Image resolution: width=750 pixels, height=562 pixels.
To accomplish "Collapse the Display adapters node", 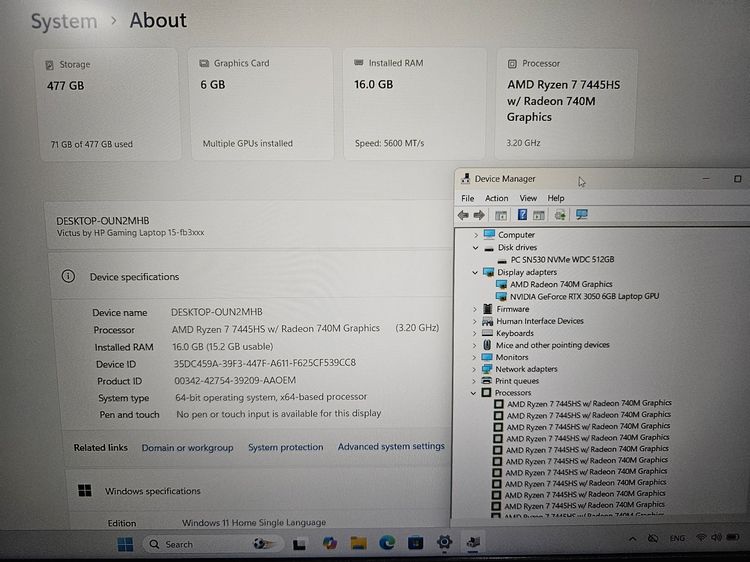I will click(x=475, y=272).
